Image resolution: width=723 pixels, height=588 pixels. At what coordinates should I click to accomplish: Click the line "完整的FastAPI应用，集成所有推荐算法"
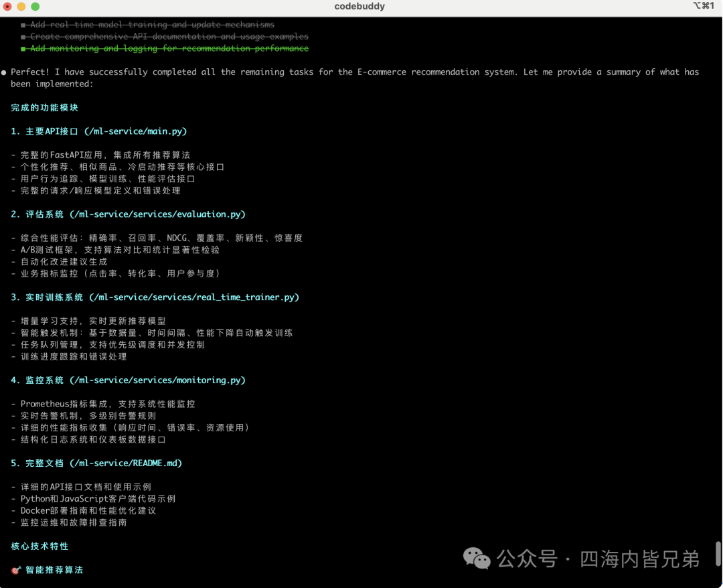(x=105, y=155)
